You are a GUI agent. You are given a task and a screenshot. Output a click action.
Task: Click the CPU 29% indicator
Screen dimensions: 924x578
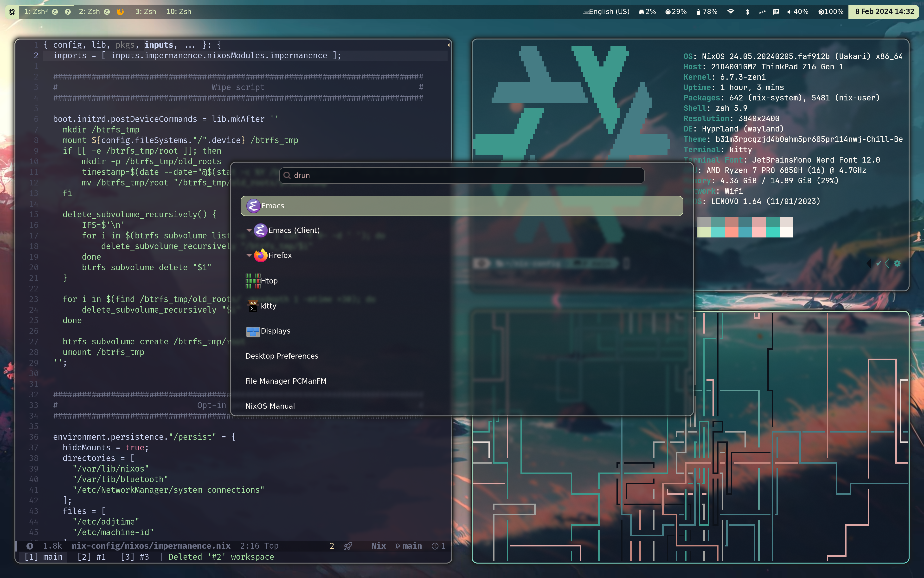pyautogui.click(x=676, y=12)
